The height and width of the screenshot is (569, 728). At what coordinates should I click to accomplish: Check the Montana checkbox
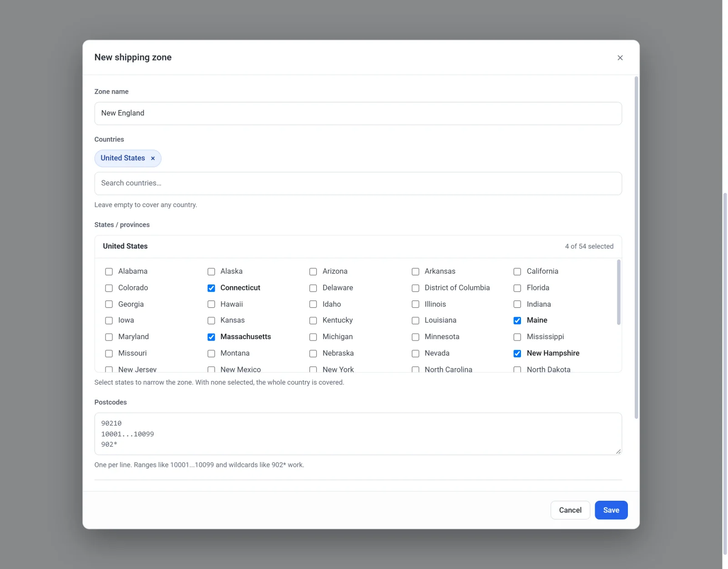(211, 353)
